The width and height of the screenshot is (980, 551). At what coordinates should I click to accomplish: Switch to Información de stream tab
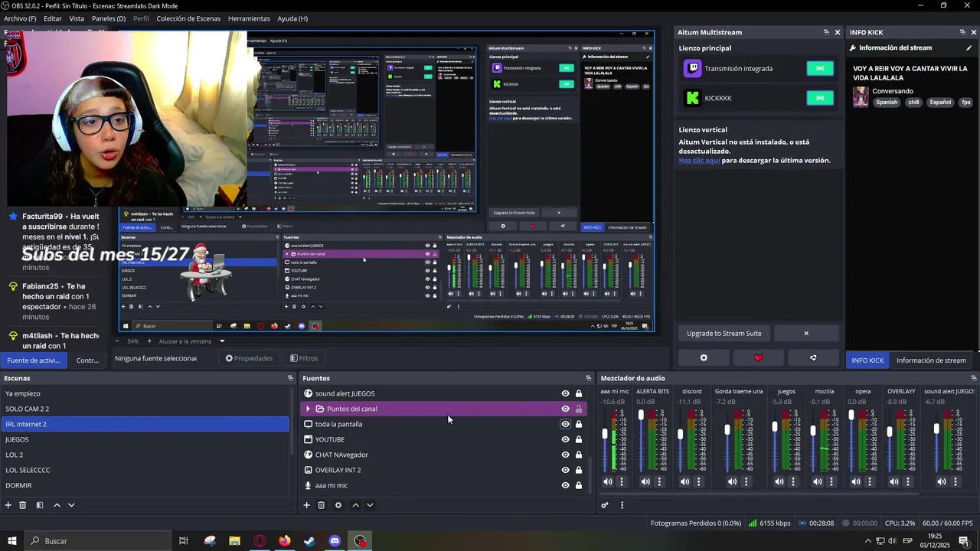[931, 360]
